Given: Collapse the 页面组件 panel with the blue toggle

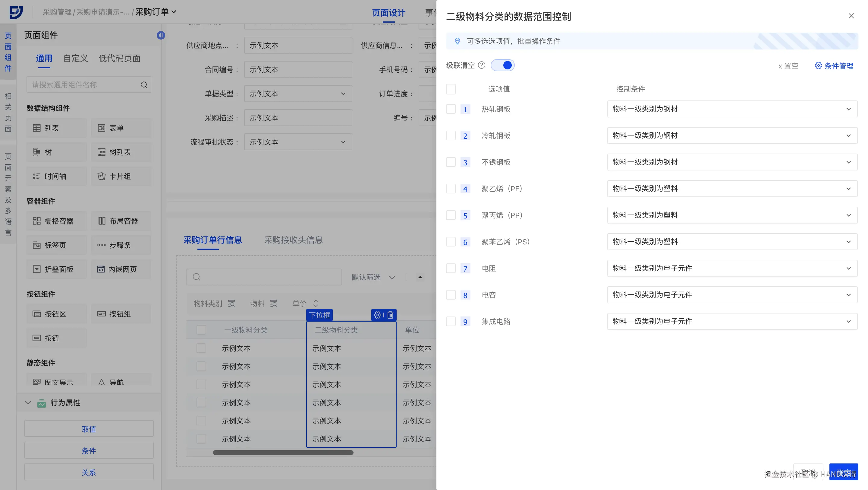Looking at the screenshot, I should coord(161,35).
